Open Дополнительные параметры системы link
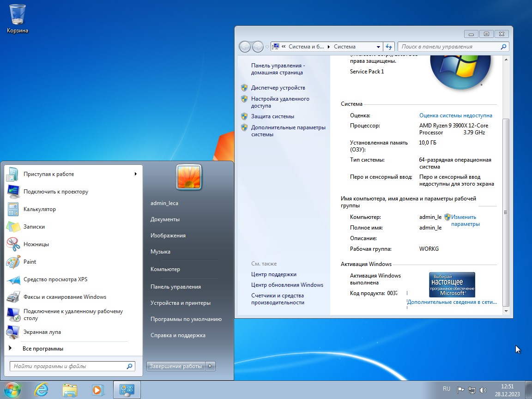The width and height of the screenshot is (532, 399). [x=288, y=131]
